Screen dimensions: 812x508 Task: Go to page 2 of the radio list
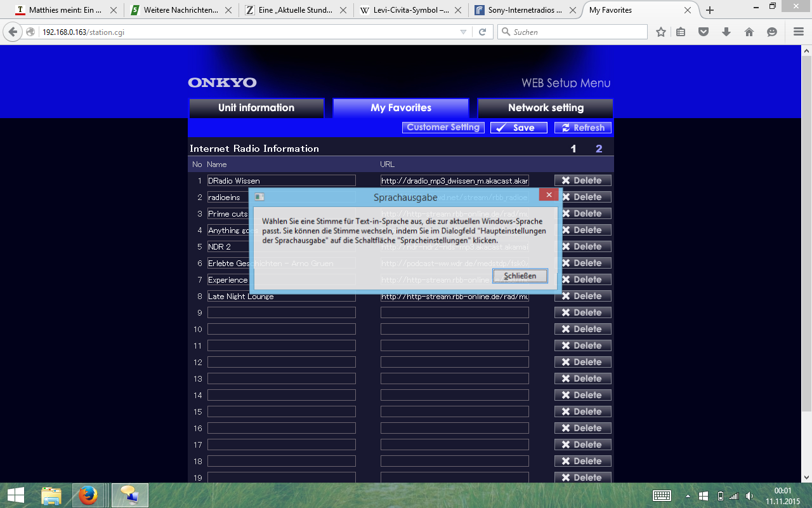599,149
